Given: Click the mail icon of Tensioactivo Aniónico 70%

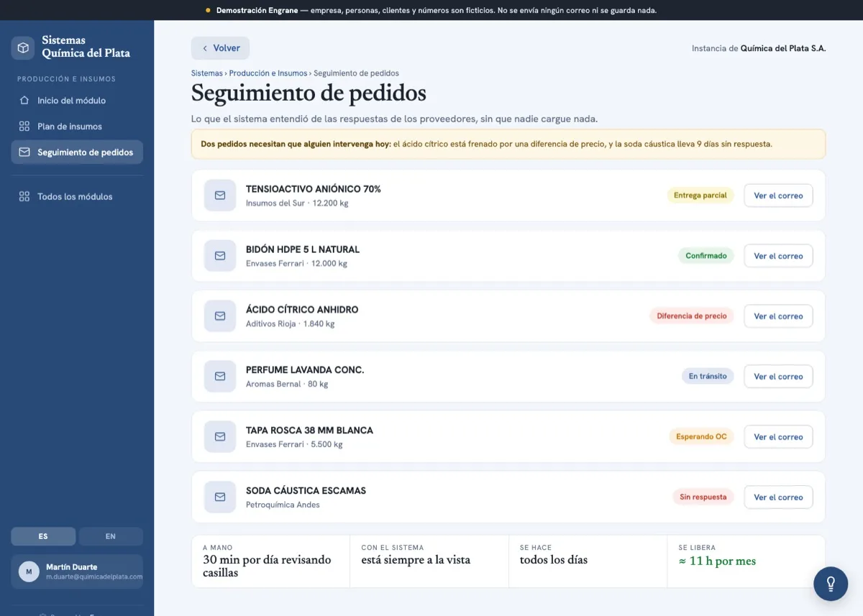Looking at the screenshot, I should point(220,196).
